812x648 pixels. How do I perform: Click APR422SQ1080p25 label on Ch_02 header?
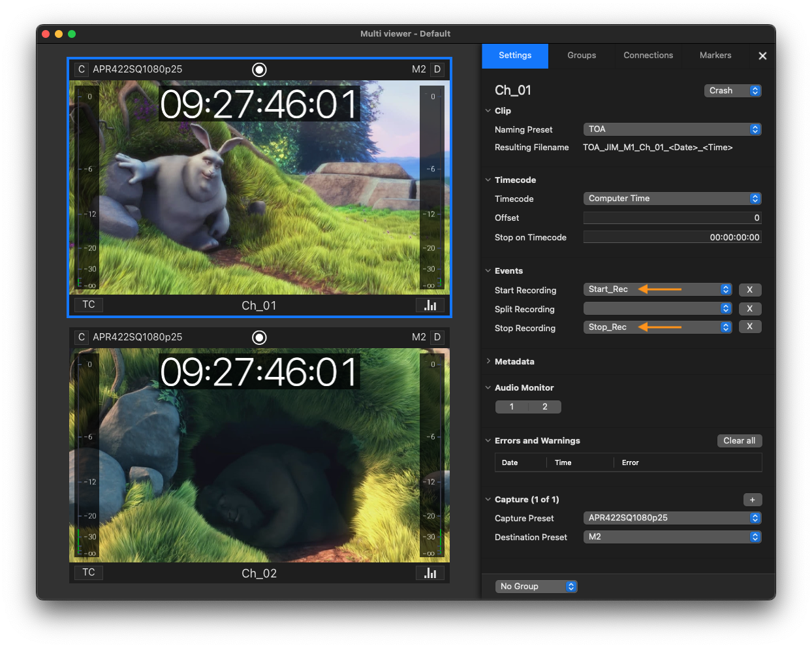pos(138,337)
